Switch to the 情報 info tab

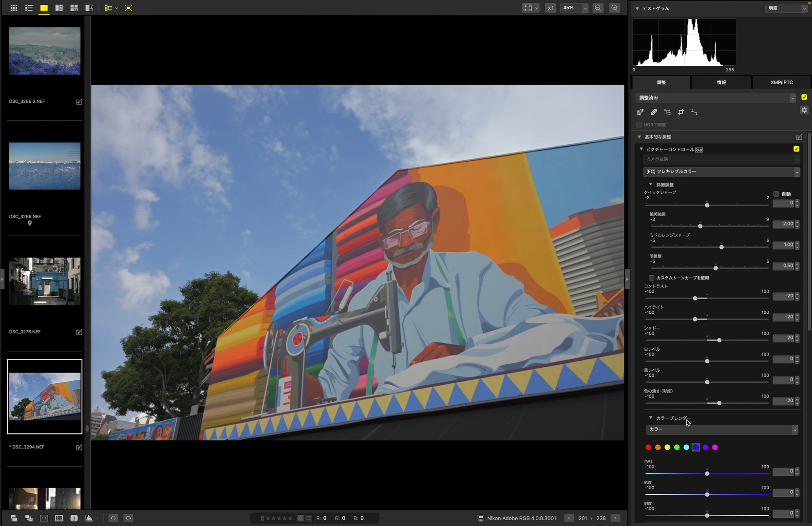(721, 82)
